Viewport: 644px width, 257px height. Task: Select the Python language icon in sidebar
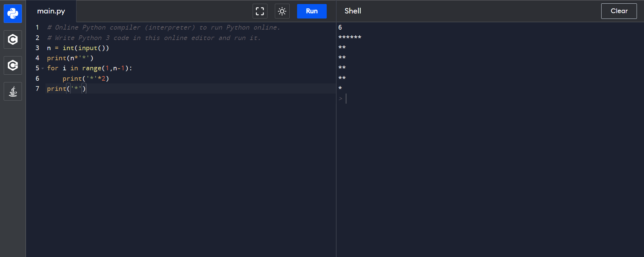click(13, 14)
